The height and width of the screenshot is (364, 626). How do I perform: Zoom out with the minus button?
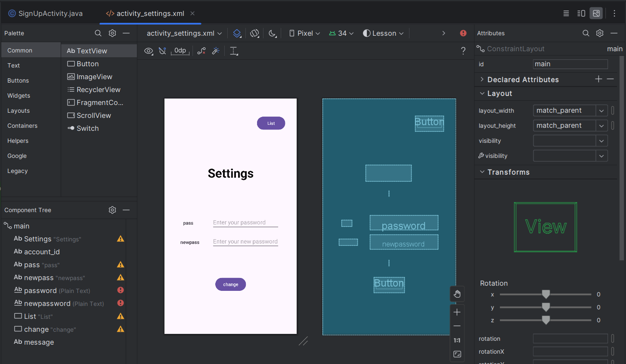pos(457,326)
